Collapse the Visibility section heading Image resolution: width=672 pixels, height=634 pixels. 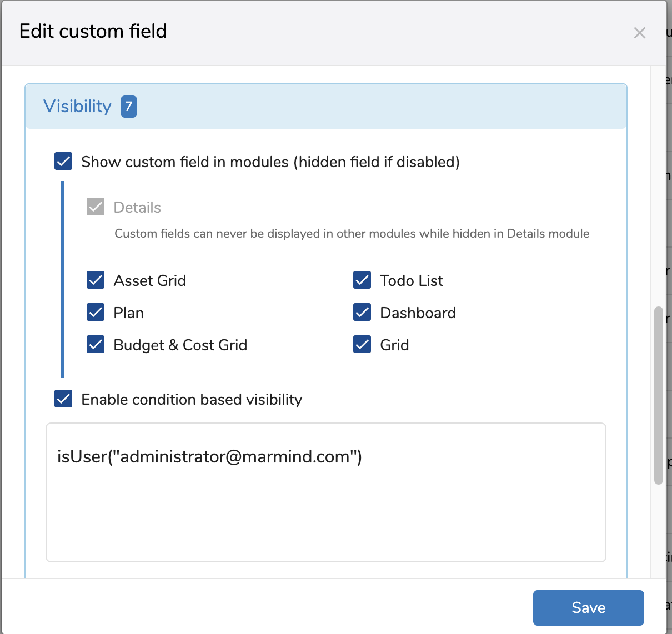tap(77, 106)
